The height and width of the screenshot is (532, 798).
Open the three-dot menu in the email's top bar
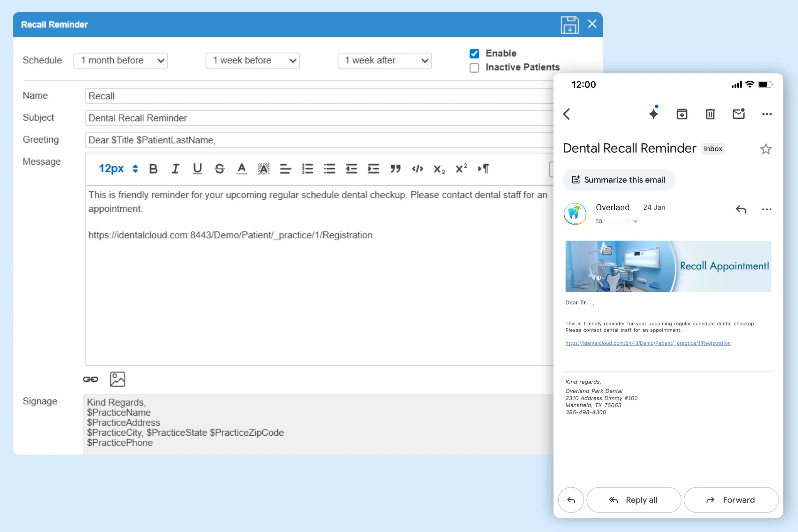click(x=766, y=114)
